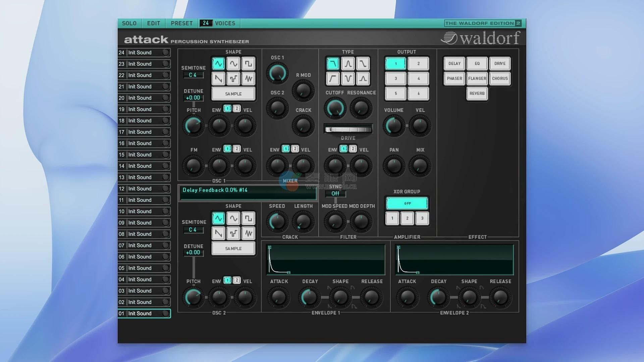Open the Preset menu
Viewport: 644px width, 362px height.
click(181, 23)
